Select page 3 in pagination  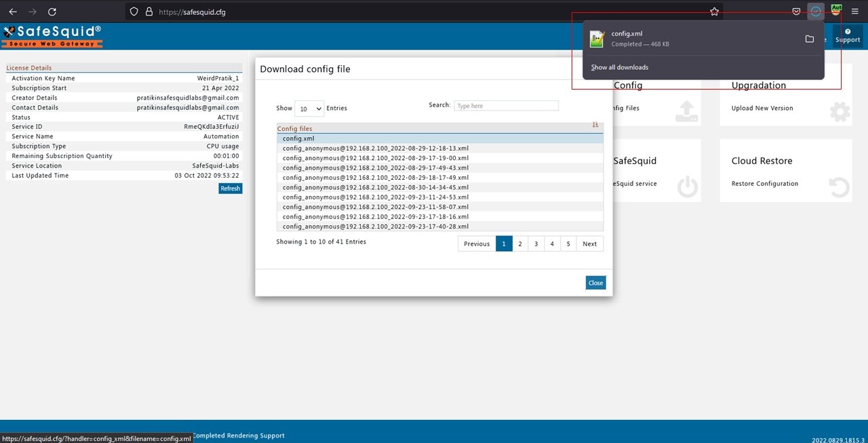coord(536,244)
